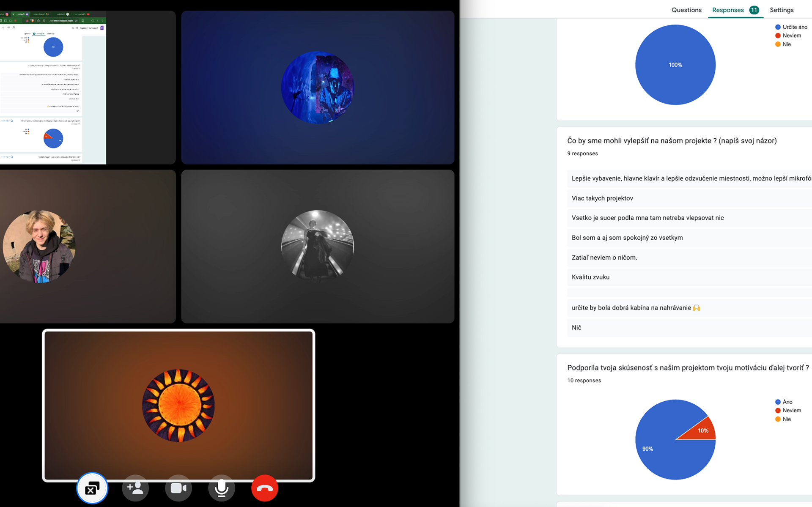812x507 pixels.
Task: Select the orange sun avatar self tile
Action: (x=178, y=406)
